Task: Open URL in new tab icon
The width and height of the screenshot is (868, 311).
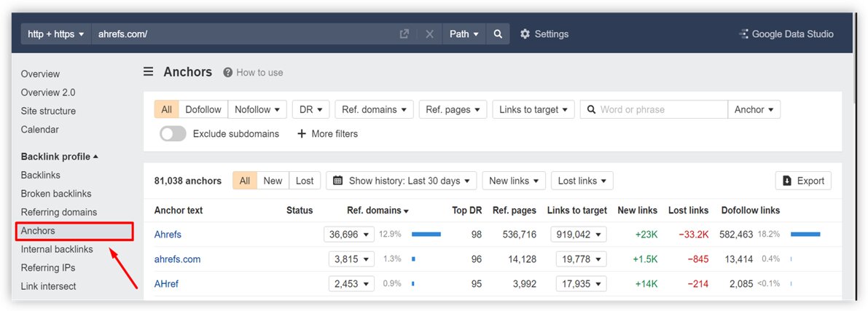Action: [404, 34]
